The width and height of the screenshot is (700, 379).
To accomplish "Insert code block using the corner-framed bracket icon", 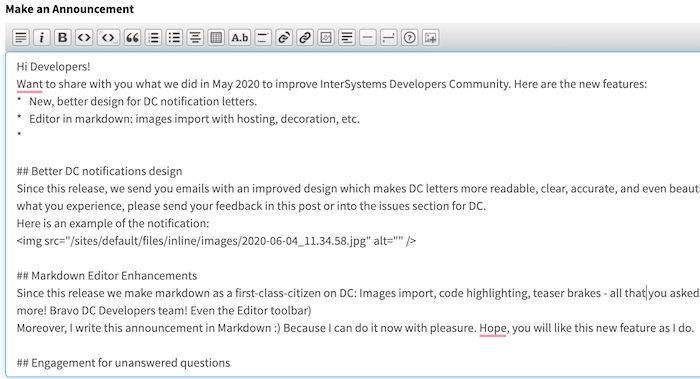I will pos(108,37).
